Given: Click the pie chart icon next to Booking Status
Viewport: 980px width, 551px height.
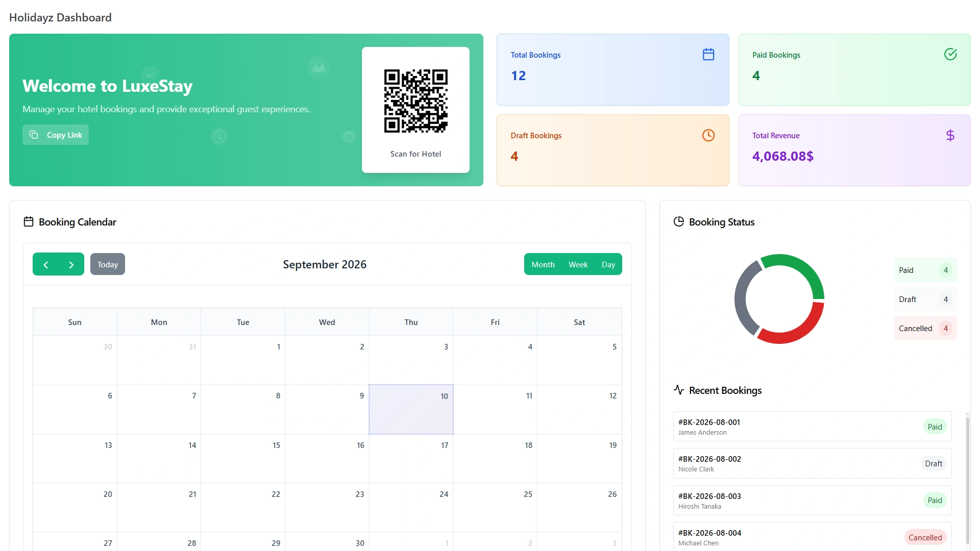Looking at the screenshot, I should 679,221.
